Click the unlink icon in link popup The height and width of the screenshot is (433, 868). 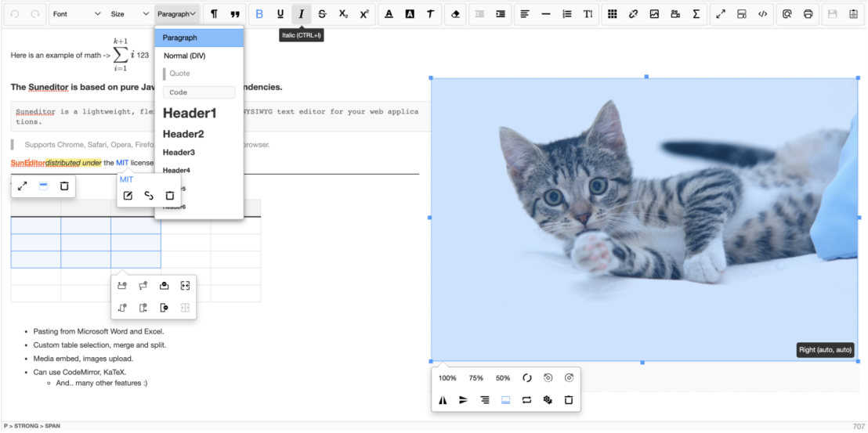(149, 196)
